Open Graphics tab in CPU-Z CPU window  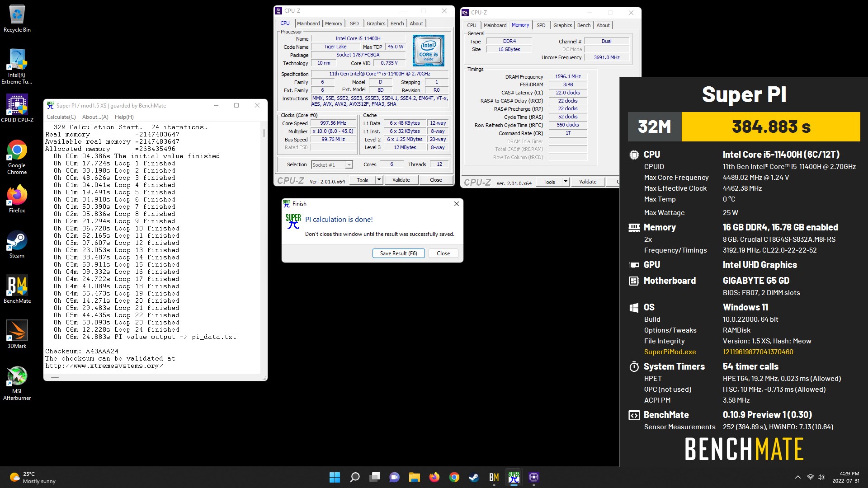pyautogui.click(x=376, y=23)
